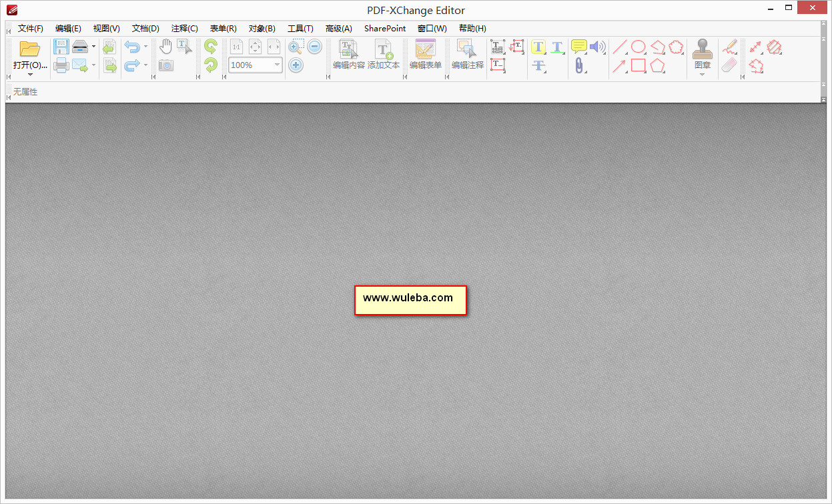The height and width of the screenshot is (504, 832).
Task: Click the Zoom In plus icon
Action: coord(296,65)
